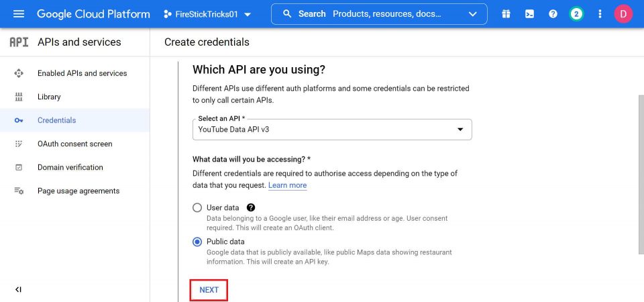Open Domain verification page
This screenshot has height=302, width=644.
[x=74, y=167]
